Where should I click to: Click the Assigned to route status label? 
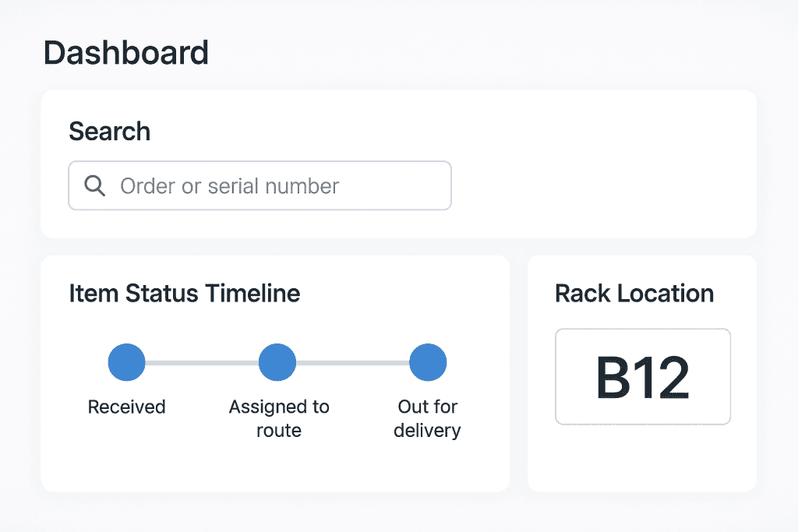[279, 418]
